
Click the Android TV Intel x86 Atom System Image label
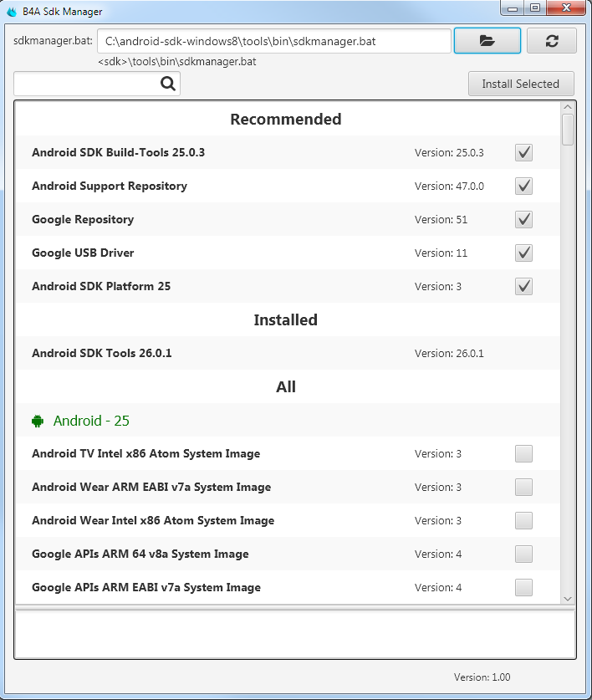tap(146, 453)
